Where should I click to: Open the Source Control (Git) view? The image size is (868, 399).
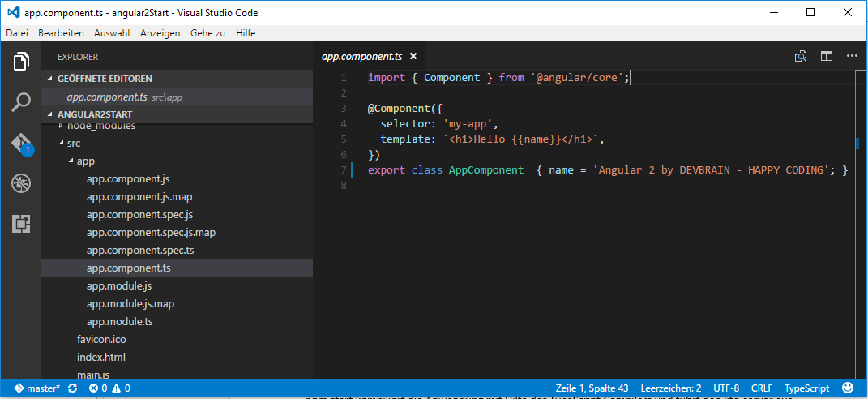click(21, 143)
